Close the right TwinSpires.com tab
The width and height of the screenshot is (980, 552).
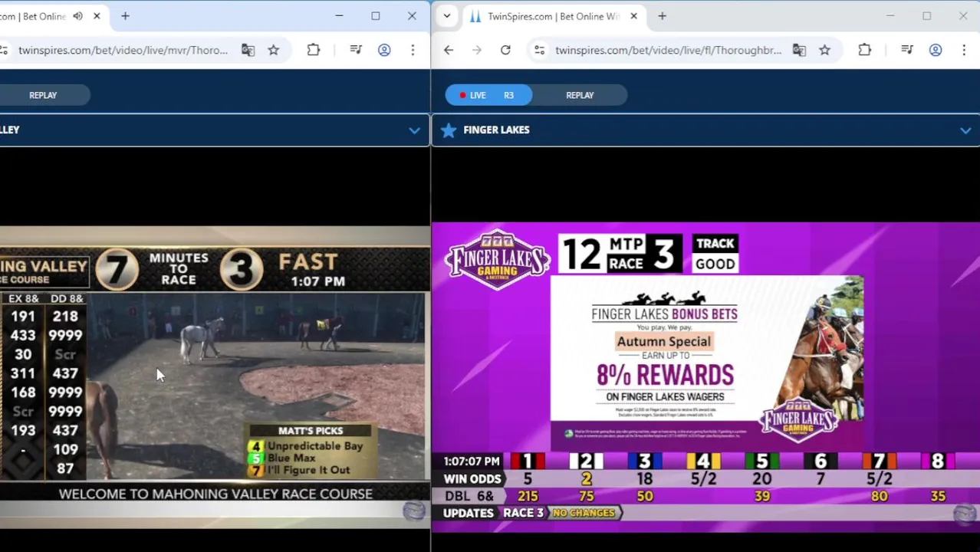point(633,16)
